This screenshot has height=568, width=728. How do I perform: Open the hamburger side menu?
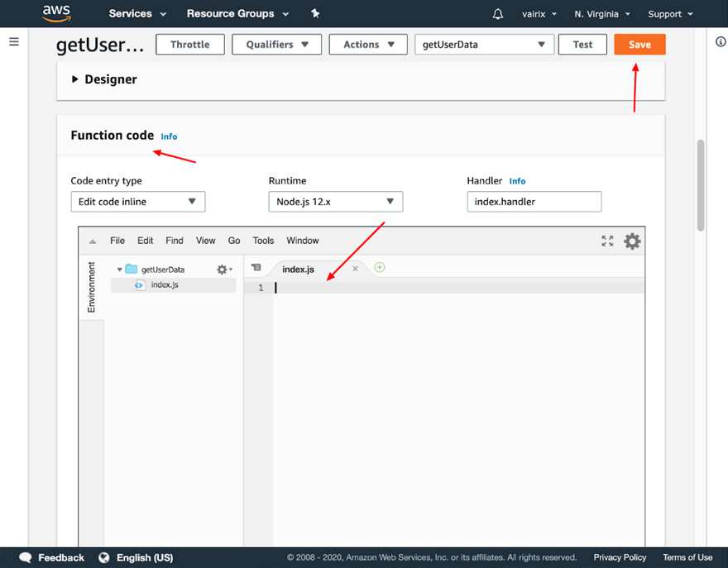tap(14, 42)
